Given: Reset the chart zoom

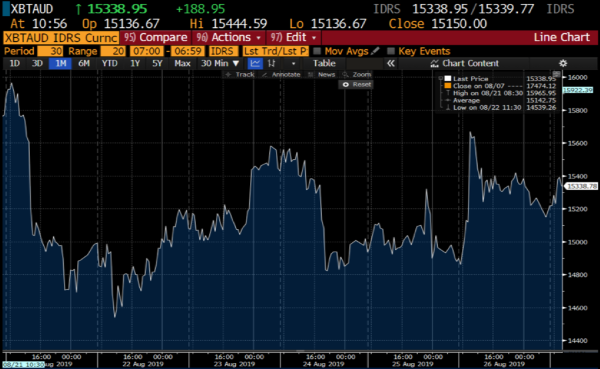Looking at the screenshot, I should click(x=356, y=84).
